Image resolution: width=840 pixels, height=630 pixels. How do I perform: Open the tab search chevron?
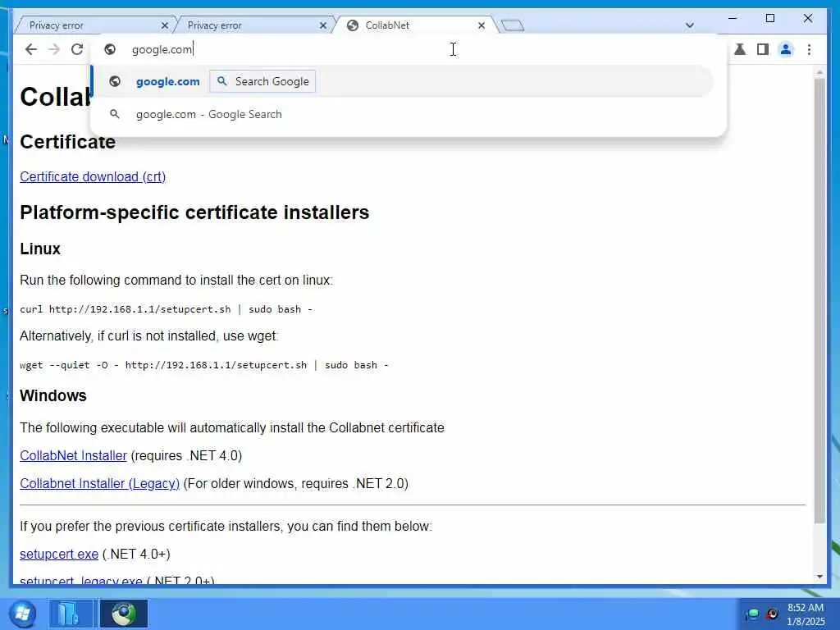(x=689, y=25)
